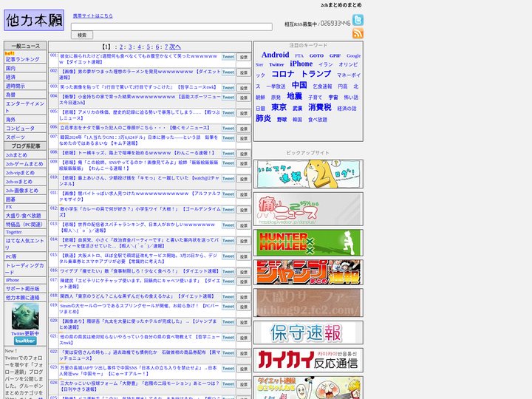The height and width of the screenshot is (399, 532).
Task: Click 投票 vote button for article 016
Action: click(x=244, y=272)
